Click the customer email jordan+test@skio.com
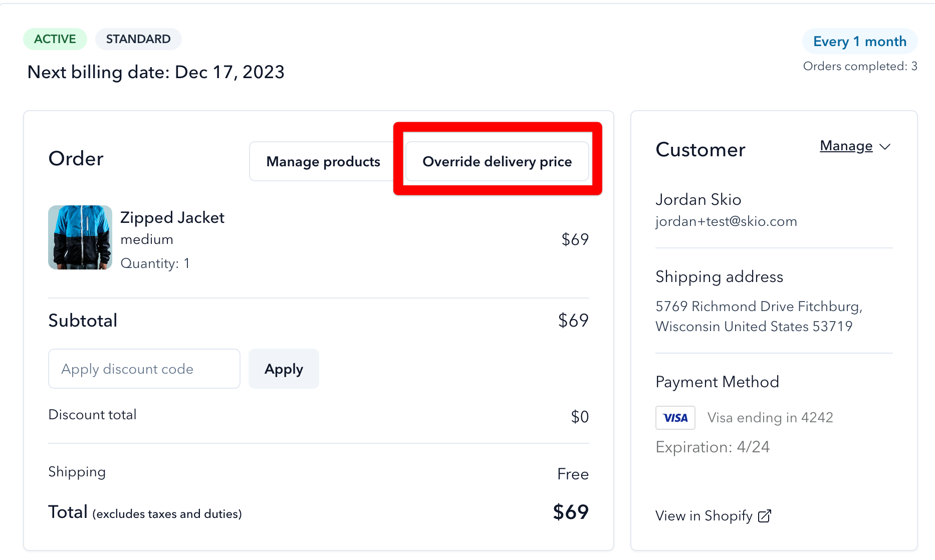The height and width of the screenshot is (560, 935). click(726, 221)
